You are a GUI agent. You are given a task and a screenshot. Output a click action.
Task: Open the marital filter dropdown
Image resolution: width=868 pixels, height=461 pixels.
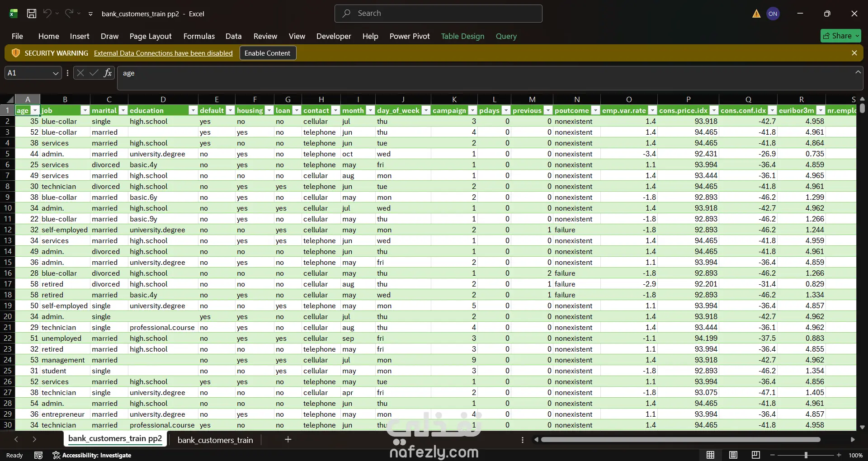coord(123,110)
